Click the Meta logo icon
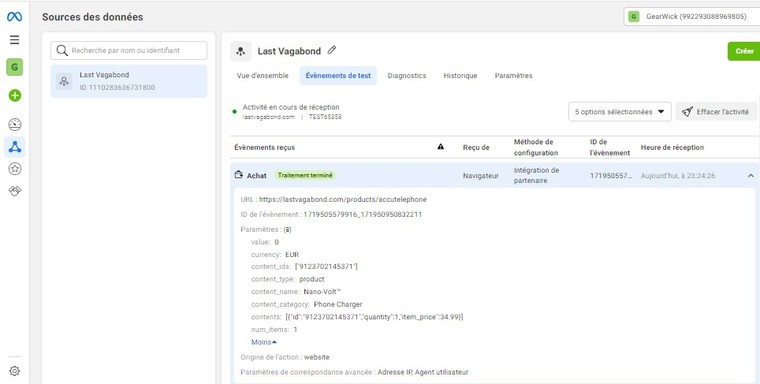The image size is (760, 384). point(15,17)
